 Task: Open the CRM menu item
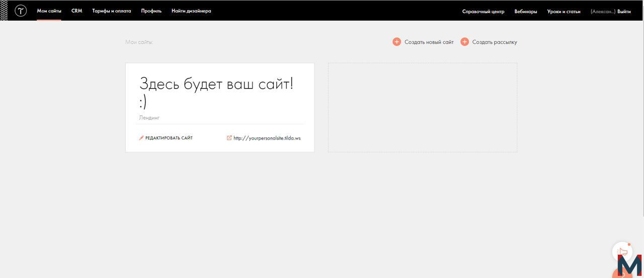pyautogui.click(x=76, y=11)
